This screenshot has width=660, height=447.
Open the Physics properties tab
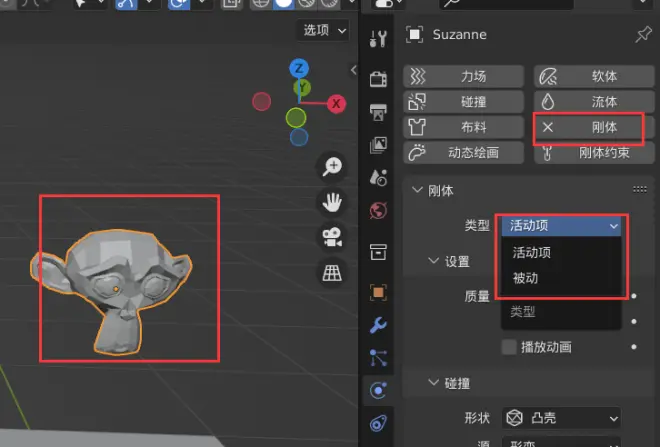click(378, 390)
